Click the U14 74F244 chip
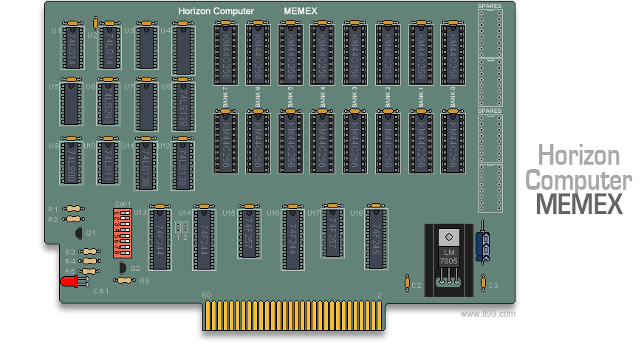This screenshot has height=347, width=644. 204,239
